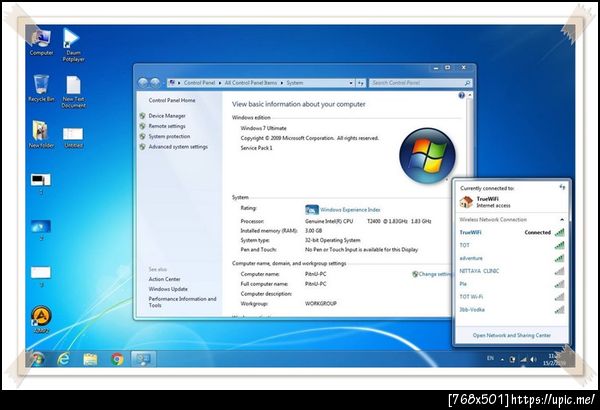Click System breadcrumb in address bar
Image resolution: width=600 pixels, height=410 pixels.
click(x=295, y=83)
